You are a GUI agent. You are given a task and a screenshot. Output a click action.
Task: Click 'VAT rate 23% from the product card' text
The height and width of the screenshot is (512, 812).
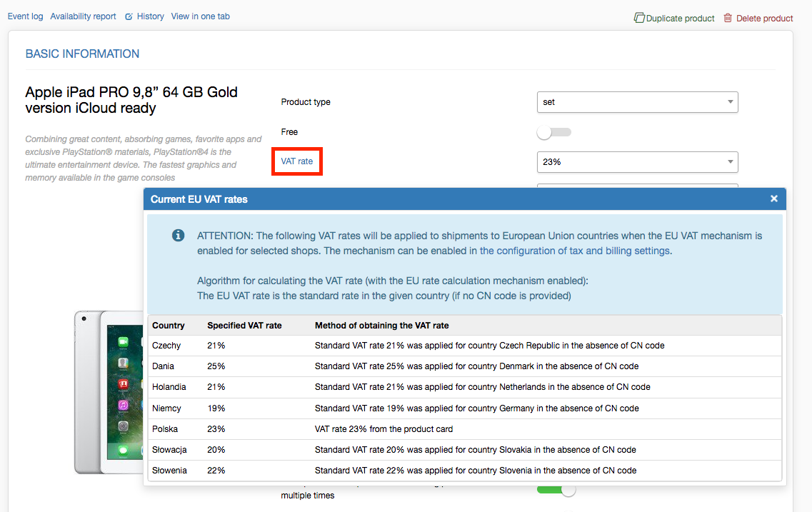pyautogui.click(x=384, y=429)
